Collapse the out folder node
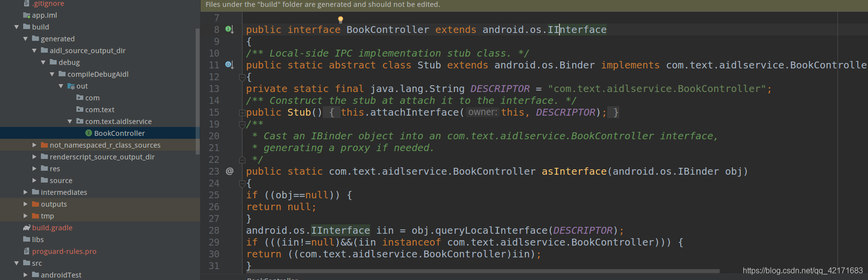 click(61, 86)
